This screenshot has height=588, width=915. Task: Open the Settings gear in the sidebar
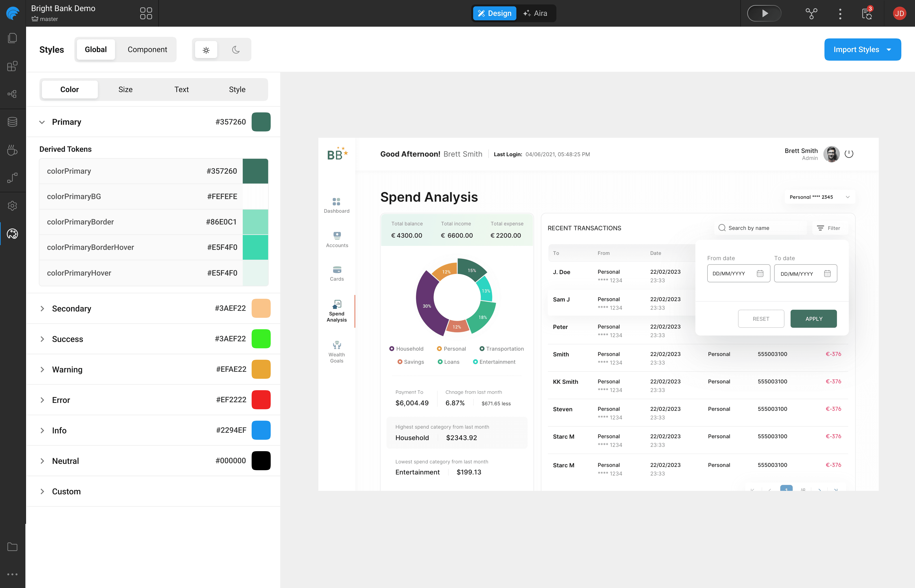coord(13,205)
